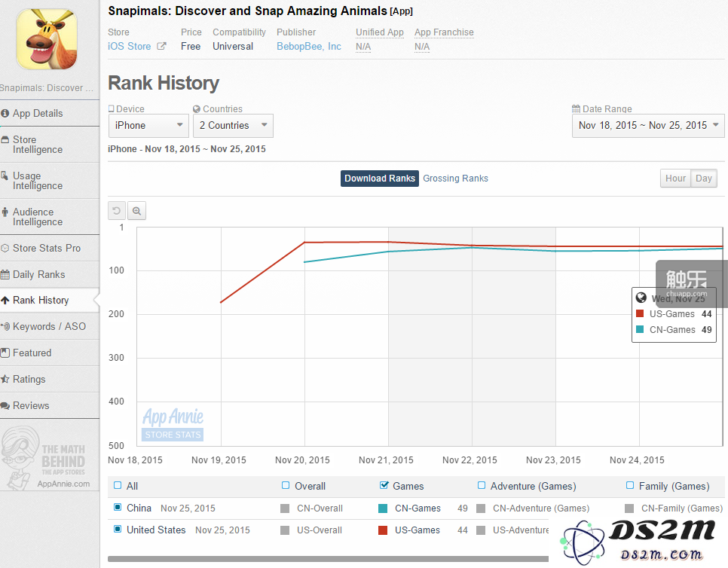This screenshot has height=568, width=728.
Task: Click the Snapimals moose app icon
Action: 47,39
